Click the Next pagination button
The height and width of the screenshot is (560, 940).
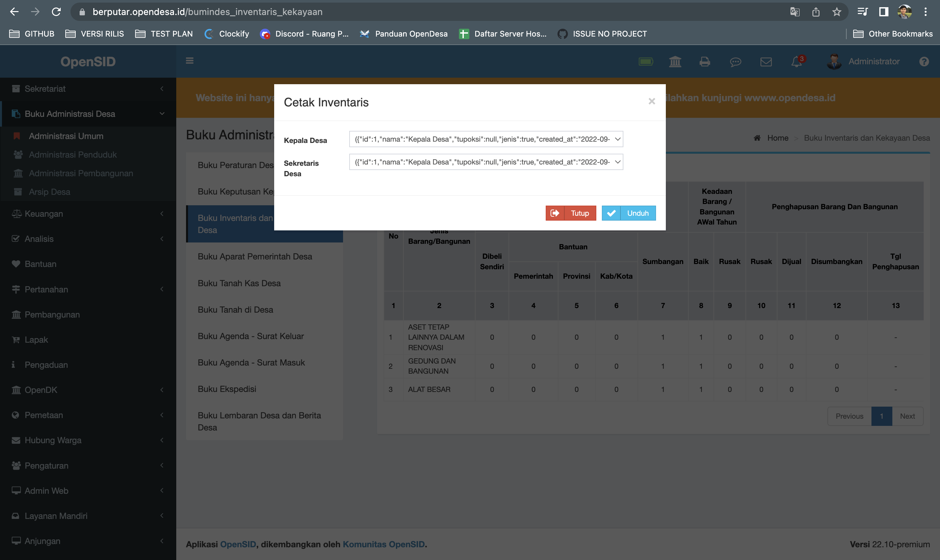click(x=907, y=416)
